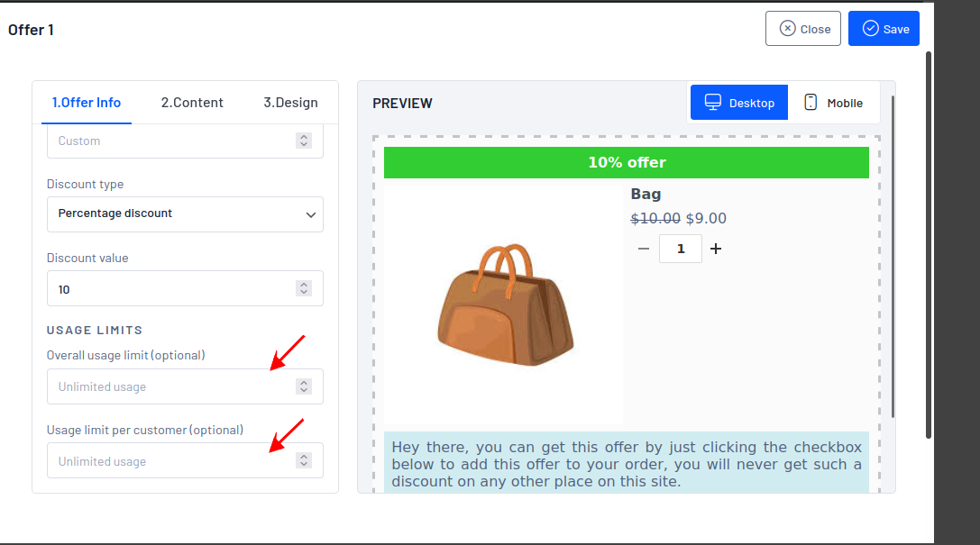The width and height of the screenshot is (980, 545).
Task: Click the stepper arrows in Usage limit per customer field
Action: click(304, 461)
